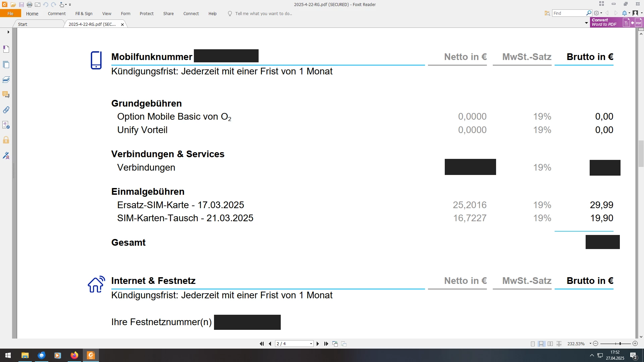This screenshot has width=644, height=362.
Task: Open the Protect ribbon tab
Action: [x=147, y=14]
